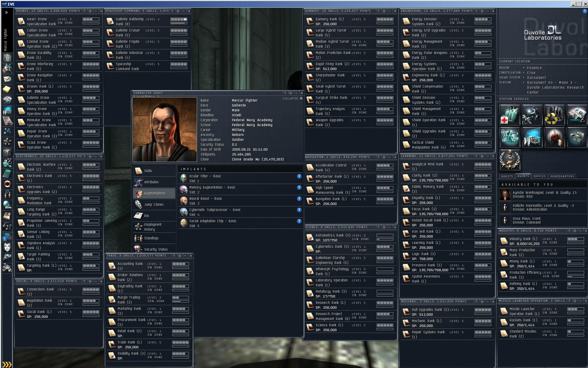Open the medical clone bay station service
This screenshot has width=588, height=368.
[x=510, y=115]
